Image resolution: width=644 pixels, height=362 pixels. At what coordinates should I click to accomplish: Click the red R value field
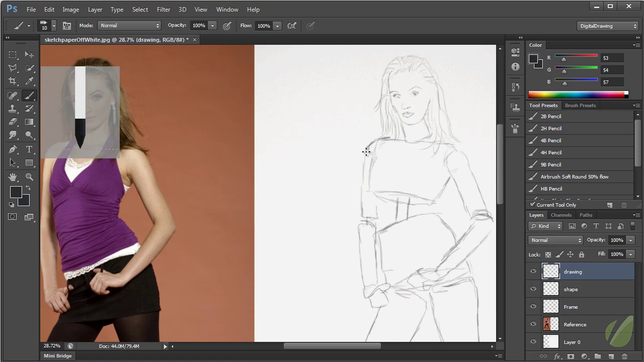pos(611,58)
